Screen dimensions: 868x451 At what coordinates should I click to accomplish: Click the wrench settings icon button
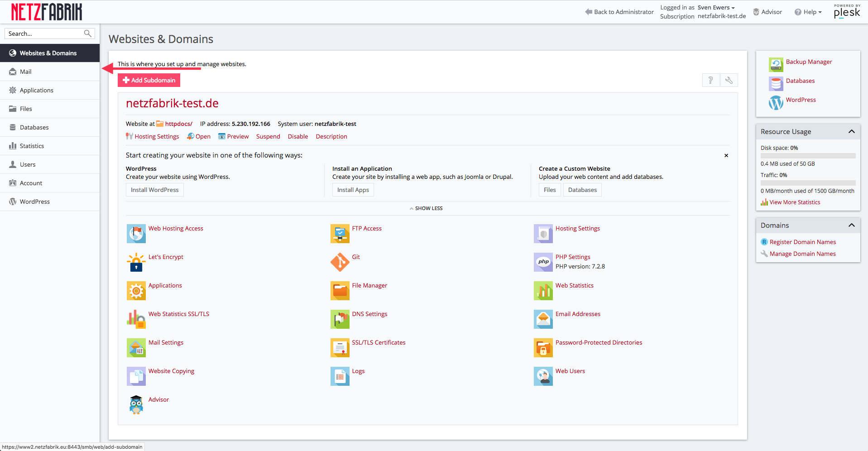click(729, 80)
